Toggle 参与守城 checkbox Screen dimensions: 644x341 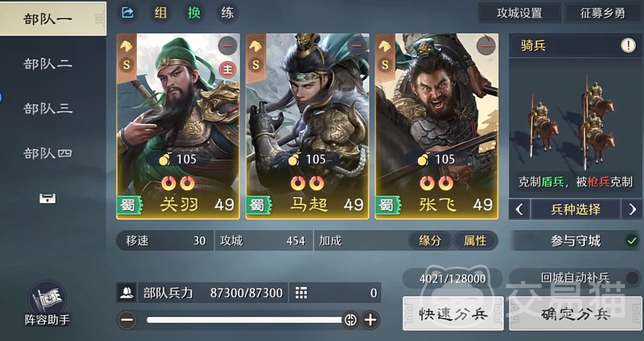pos(632,241)
